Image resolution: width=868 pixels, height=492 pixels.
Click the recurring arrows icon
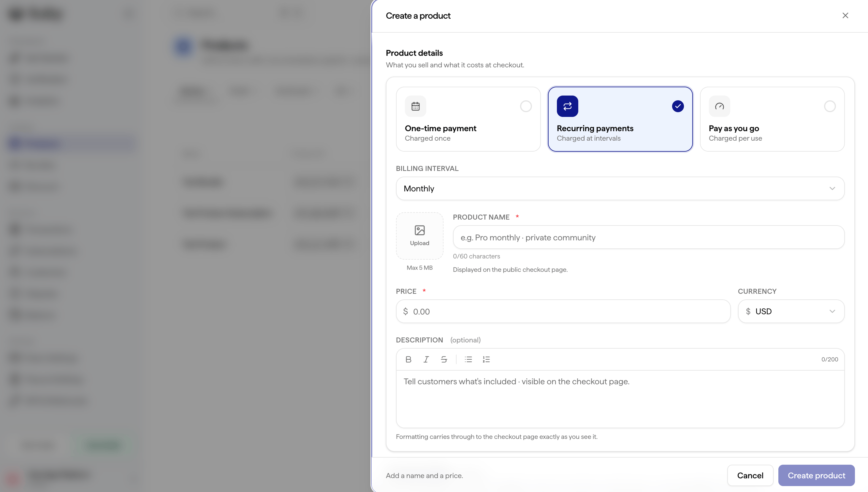[567, 106]
